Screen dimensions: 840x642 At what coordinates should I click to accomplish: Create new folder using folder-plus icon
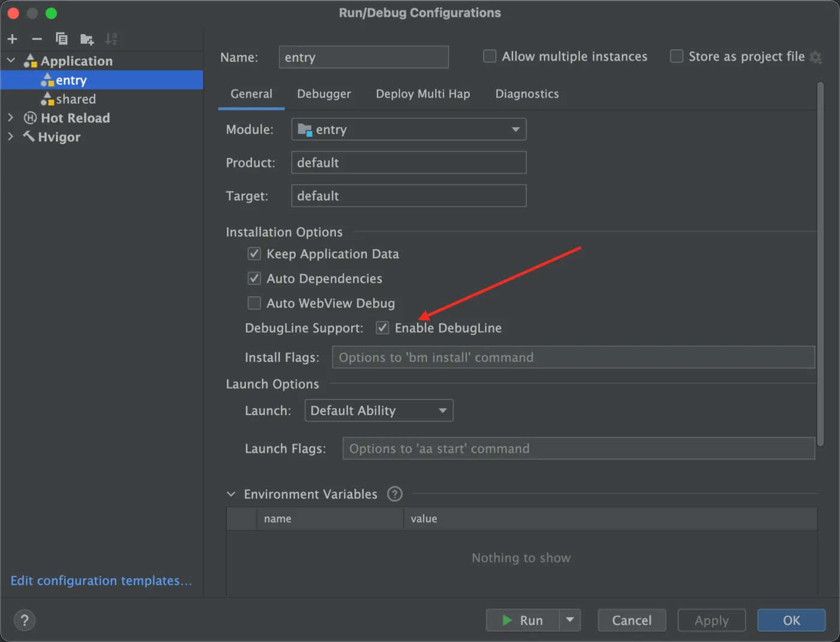tap(87, 39)
